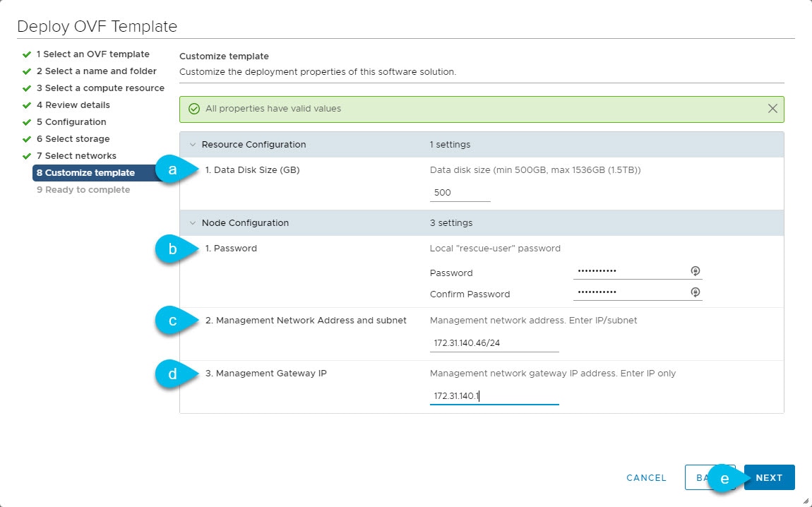
Task: Click the 'Local "rescue-user" password' description
Action: [495, 249]
